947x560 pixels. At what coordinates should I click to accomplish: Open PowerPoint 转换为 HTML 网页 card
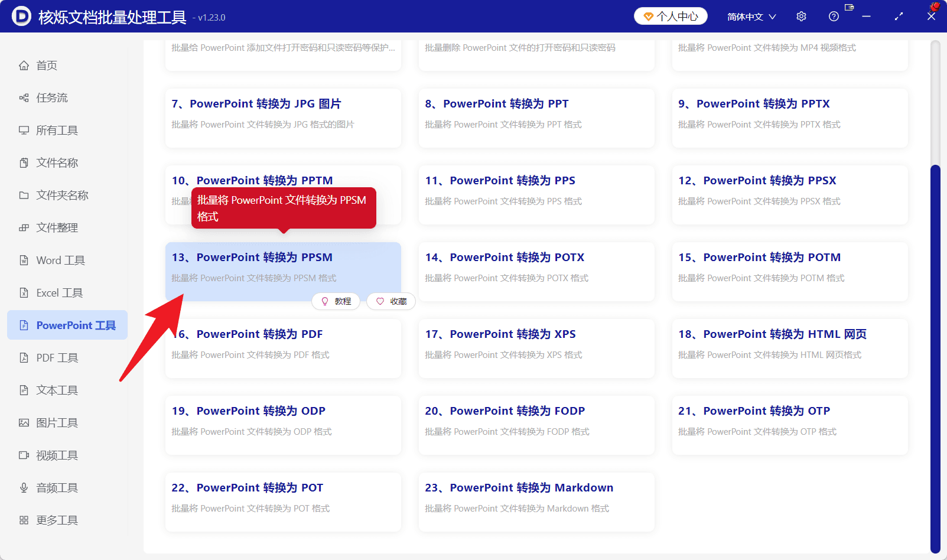pyautogui.click(x=790, y=349)
